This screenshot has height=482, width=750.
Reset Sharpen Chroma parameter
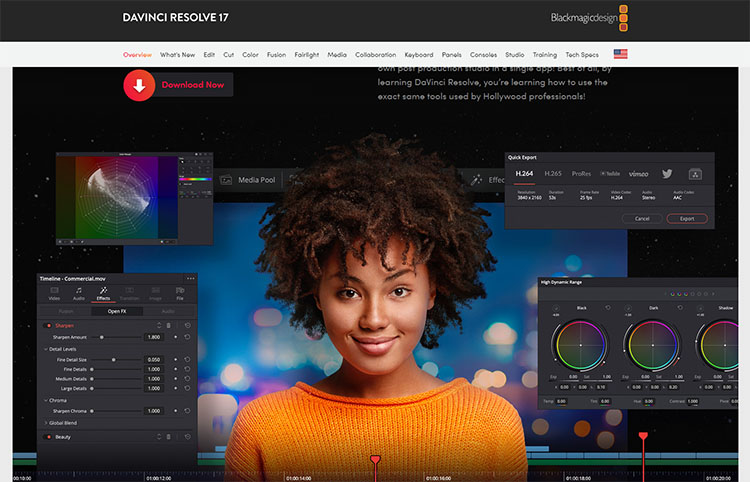[x=187, y=411]
